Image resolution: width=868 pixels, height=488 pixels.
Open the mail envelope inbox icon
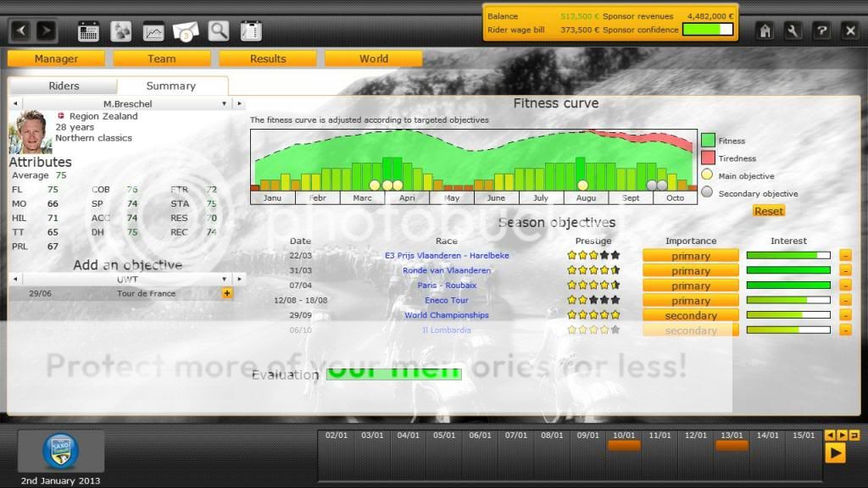coord(186,31)
